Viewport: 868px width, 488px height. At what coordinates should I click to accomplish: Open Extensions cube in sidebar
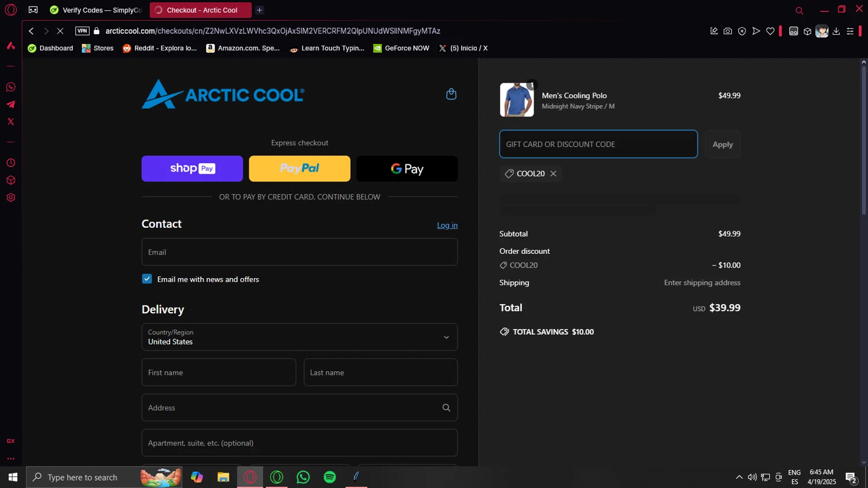(x=10, y=180)
